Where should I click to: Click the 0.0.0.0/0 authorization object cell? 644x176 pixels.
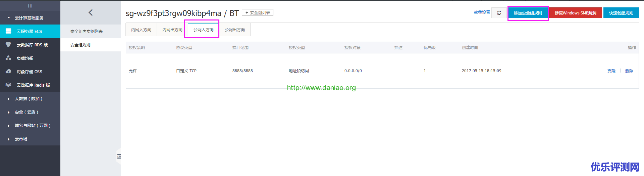[x=353, y=71]
